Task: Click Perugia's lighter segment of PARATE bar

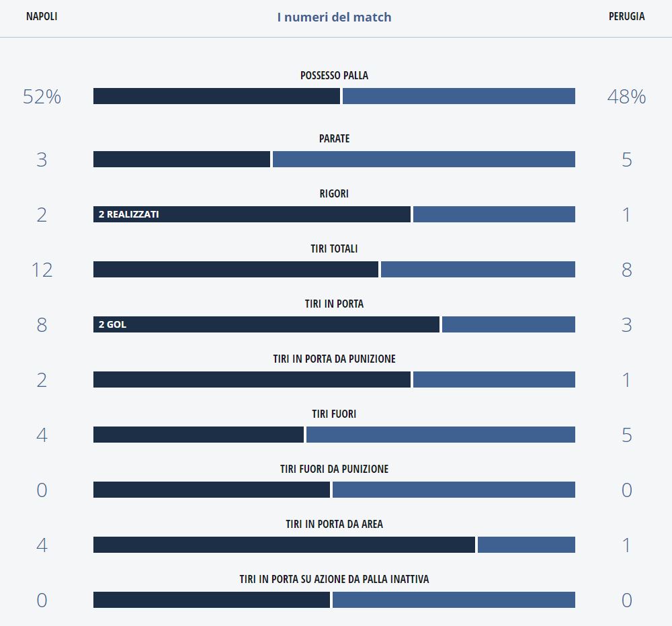Action: (423, 159)
